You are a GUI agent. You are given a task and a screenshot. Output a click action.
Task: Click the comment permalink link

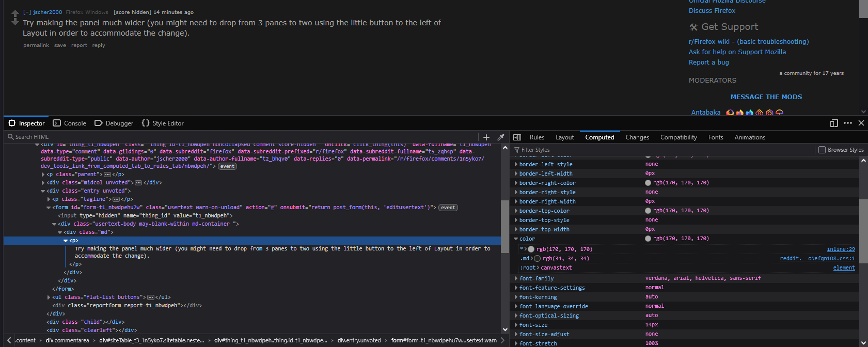pos(36,45)
